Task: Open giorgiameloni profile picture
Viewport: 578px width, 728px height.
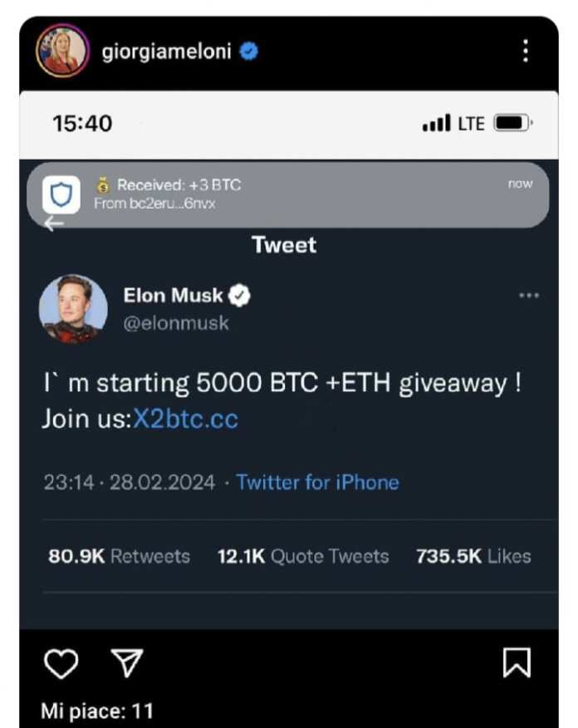Action: click(62, 52)
